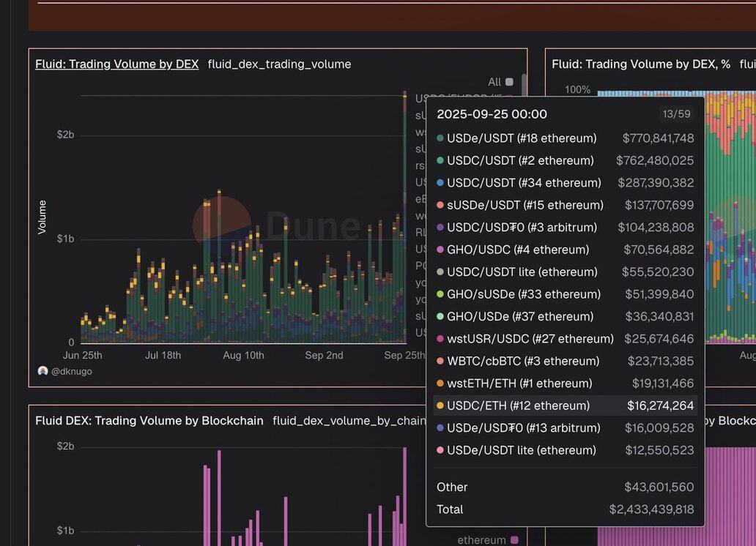Select the tooltip date "2025-09-25 00:00"

492,114
